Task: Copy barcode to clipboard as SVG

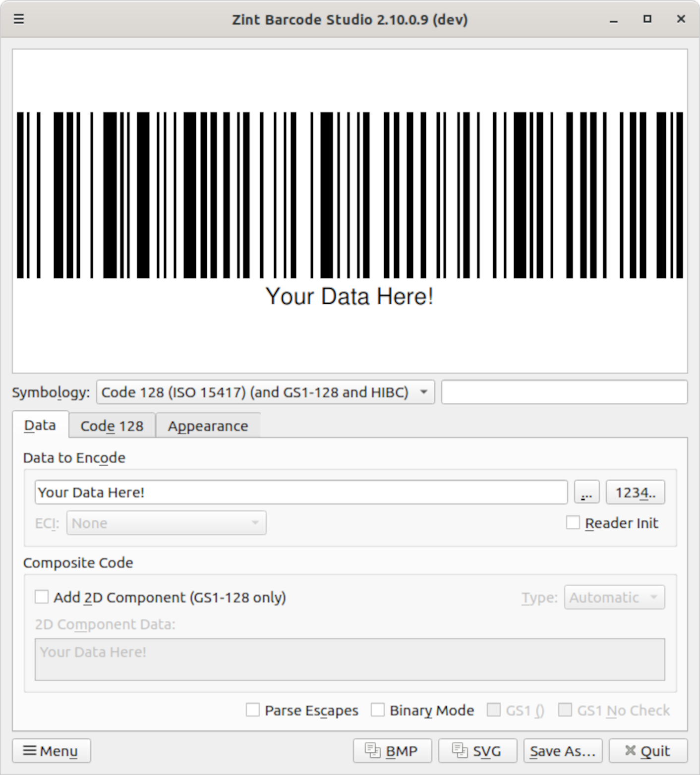Action: pos(477,751)
